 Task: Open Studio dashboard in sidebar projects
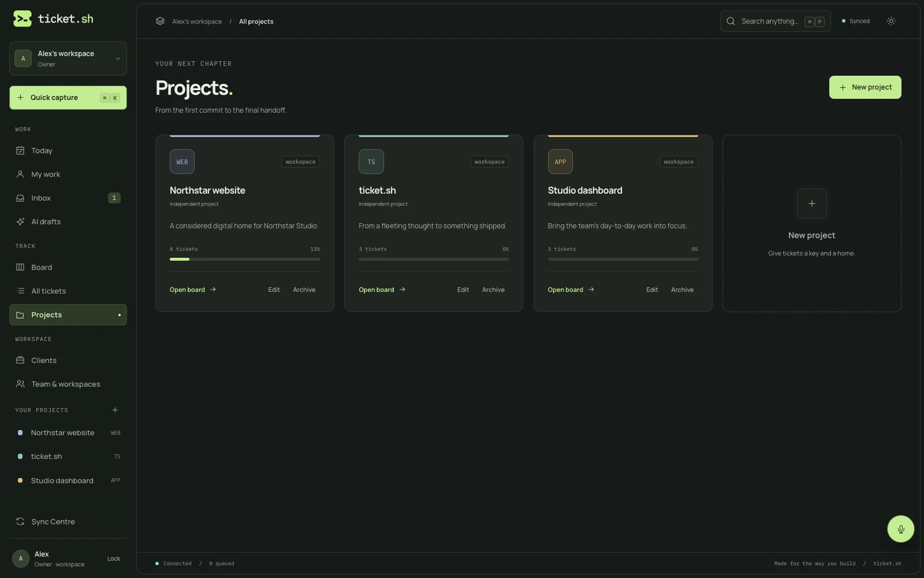pyautogui.click(x=68, y=480)
